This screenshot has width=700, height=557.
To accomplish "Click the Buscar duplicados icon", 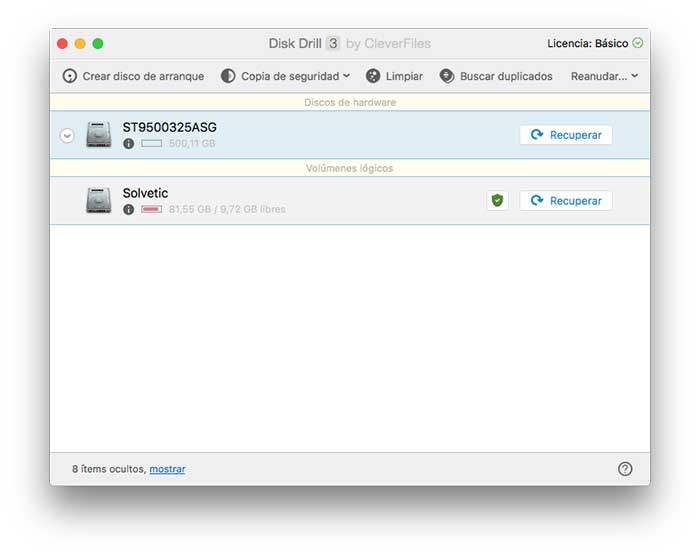I will click(447, 76).
